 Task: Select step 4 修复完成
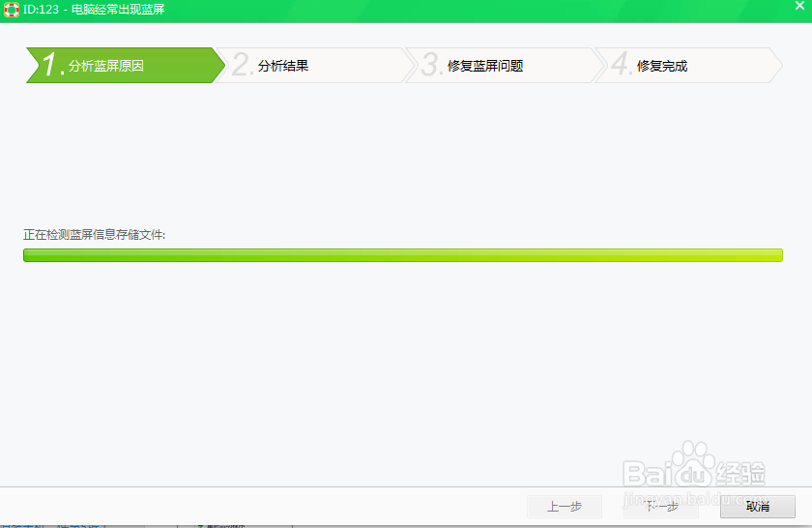coord(688,66)
